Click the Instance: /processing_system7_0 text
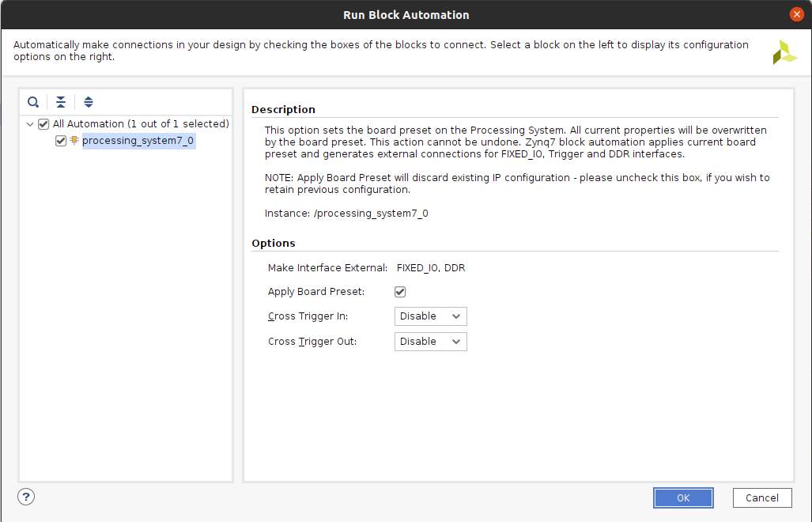Screen dimensions: 812x522 coord(346,214)
